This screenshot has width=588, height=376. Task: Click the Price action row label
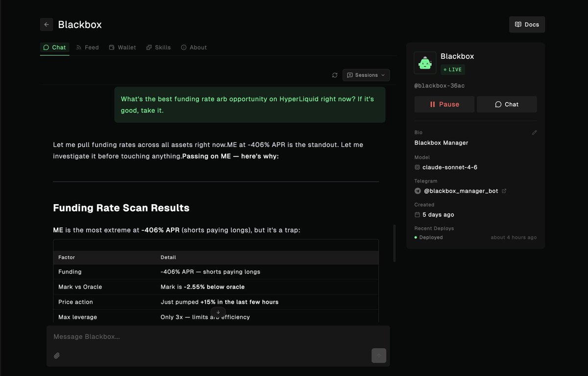(75, 302)
